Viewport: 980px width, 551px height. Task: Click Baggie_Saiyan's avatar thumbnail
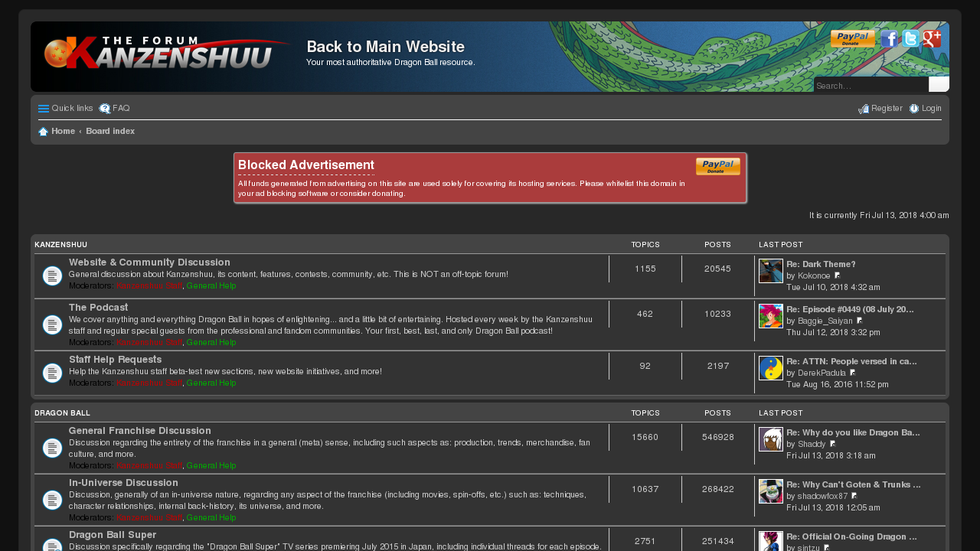[x=771, y=316]
